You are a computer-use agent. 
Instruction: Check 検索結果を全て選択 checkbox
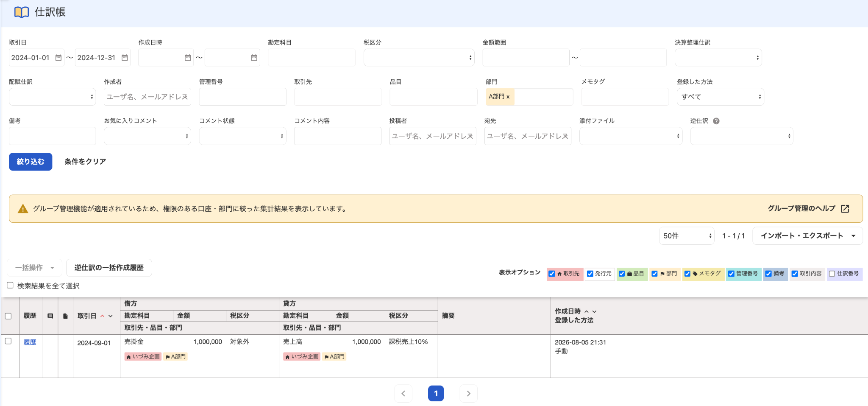click(10, 286)
